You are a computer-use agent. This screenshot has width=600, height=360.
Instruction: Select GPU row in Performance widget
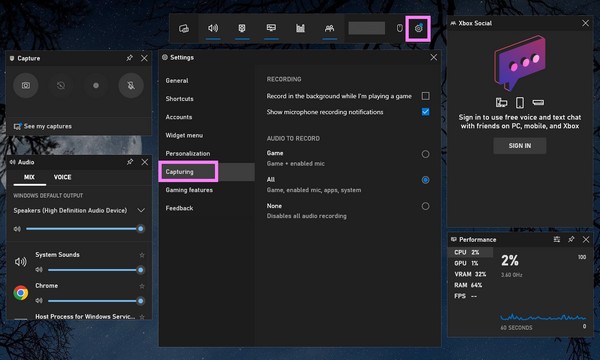click(x=470, y=263)
